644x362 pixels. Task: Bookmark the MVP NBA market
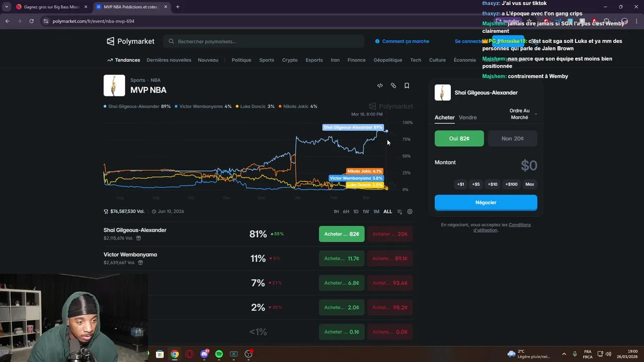(407, 85)
